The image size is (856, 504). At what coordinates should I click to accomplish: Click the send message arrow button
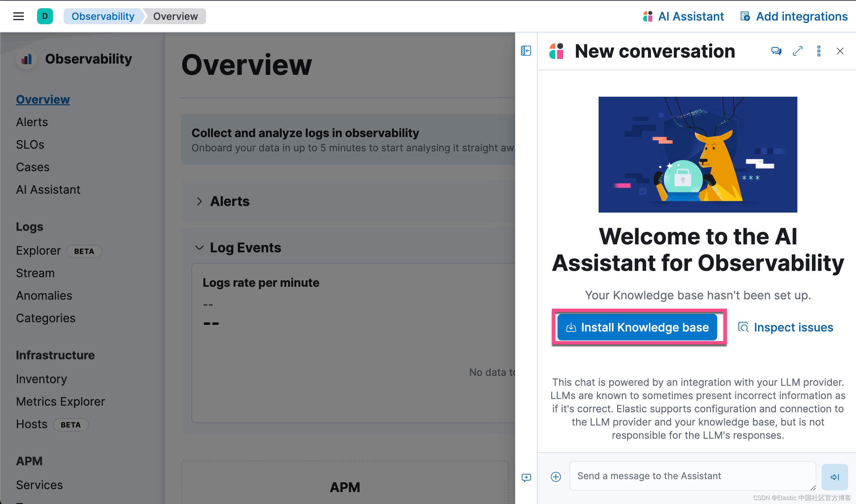click(834, 477)
